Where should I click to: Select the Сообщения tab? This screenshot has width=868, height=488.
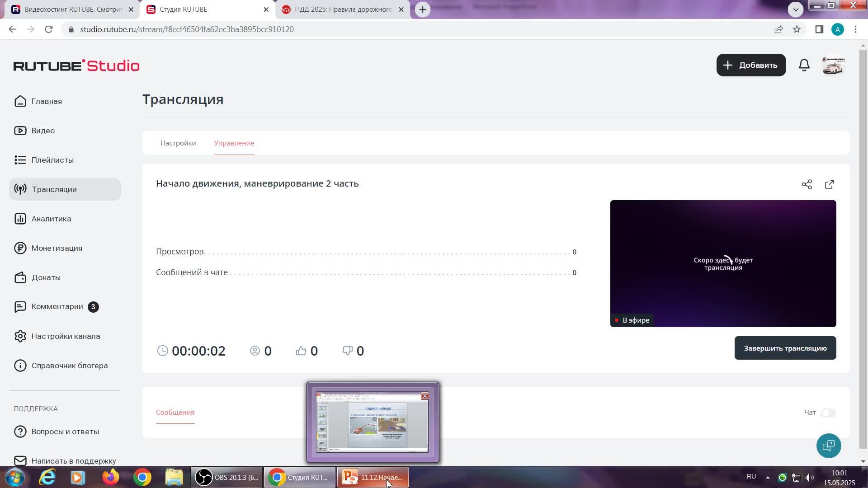(175, 412)
